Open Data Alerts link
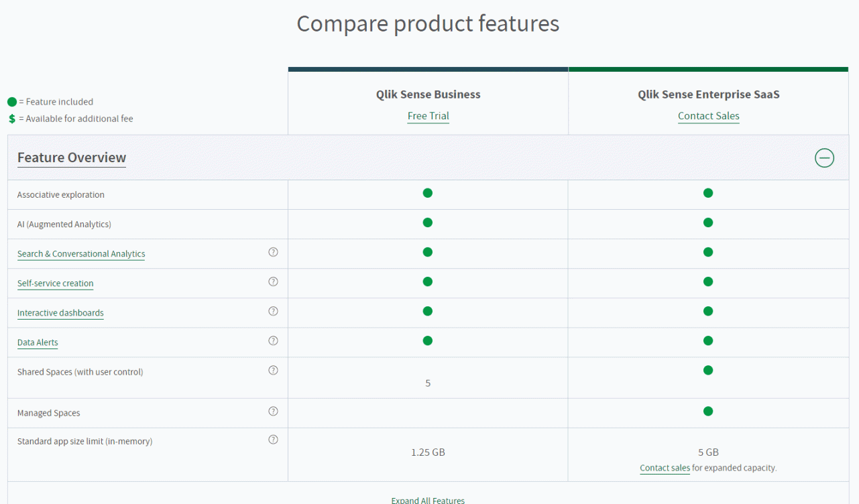Screen dimensions: 859x504 38,342
